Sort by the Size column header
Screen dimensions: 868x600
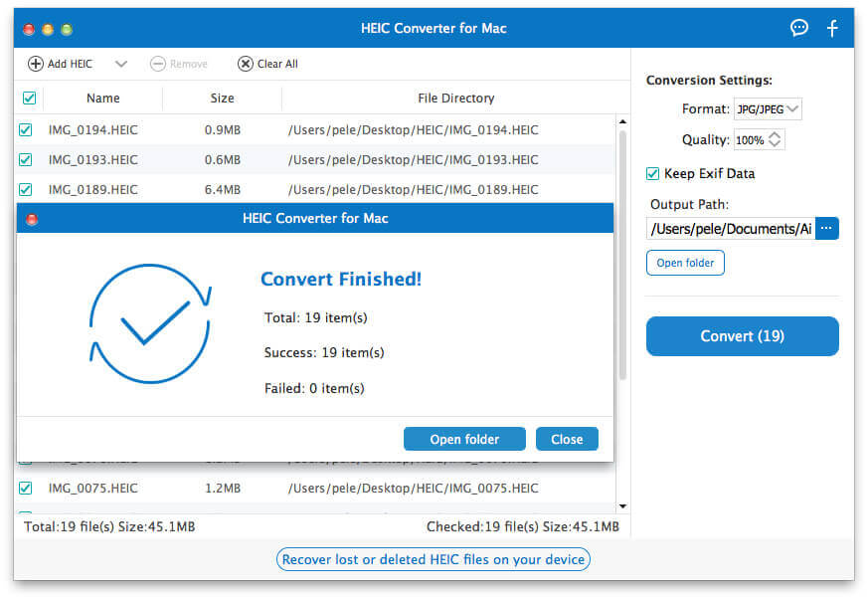coord(222,99)
